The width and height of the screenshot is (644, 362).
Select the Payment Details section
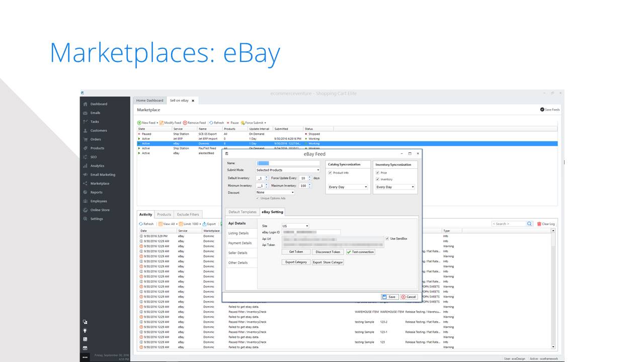(x=242, y=243)
